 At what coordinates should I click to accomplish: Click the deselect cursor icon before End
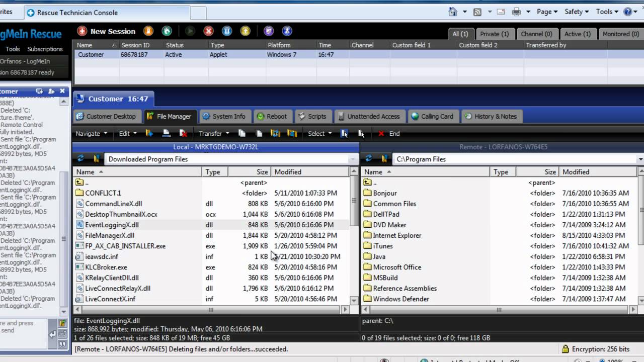[361, 133]
